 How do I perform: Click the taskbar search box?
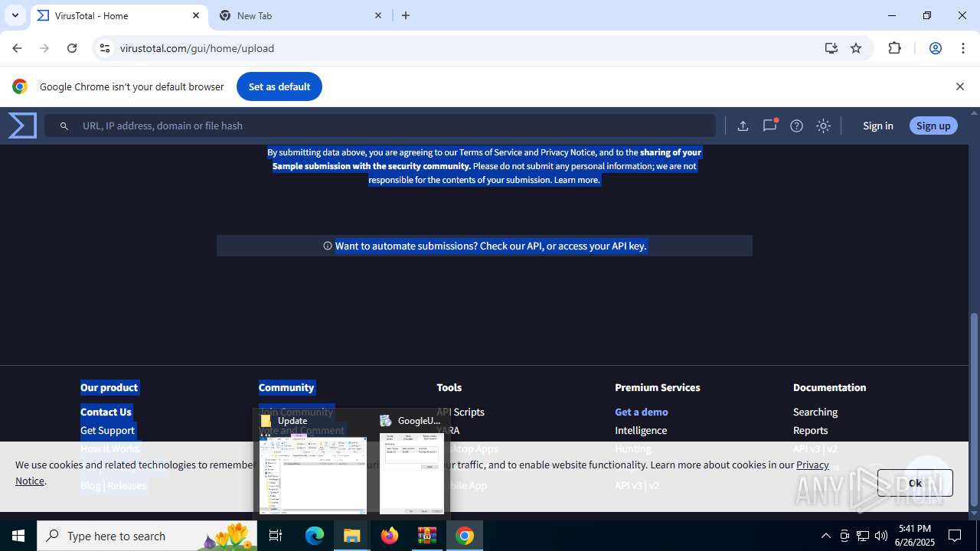[147, 536]
